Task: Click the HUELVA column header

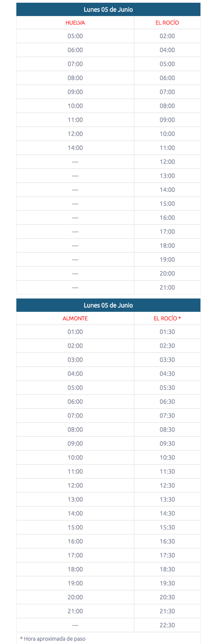Action: click(x=75, y=23)
